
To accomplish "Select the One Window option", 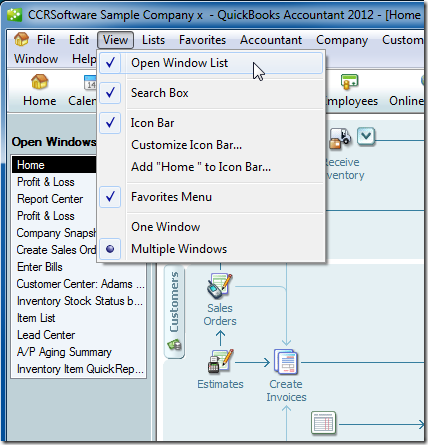I will click(211, 227).
